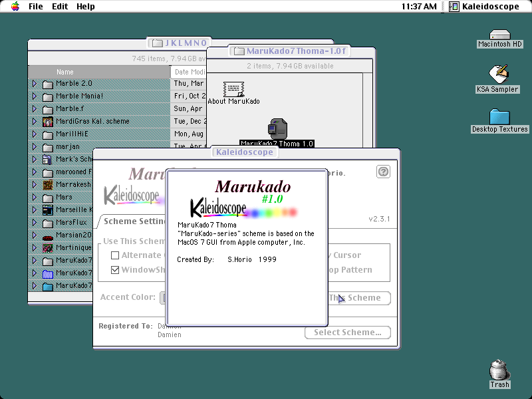This screenshot has height=399, width=532.
Task: Expand the Marble 2.0 folder triangle
Action: click(x=35, y=84)
